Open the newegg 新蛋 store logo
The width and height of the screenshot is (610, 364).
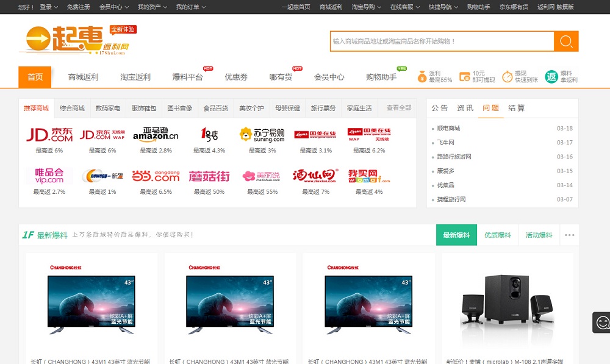pyautogui.click(x=102, y=176)
